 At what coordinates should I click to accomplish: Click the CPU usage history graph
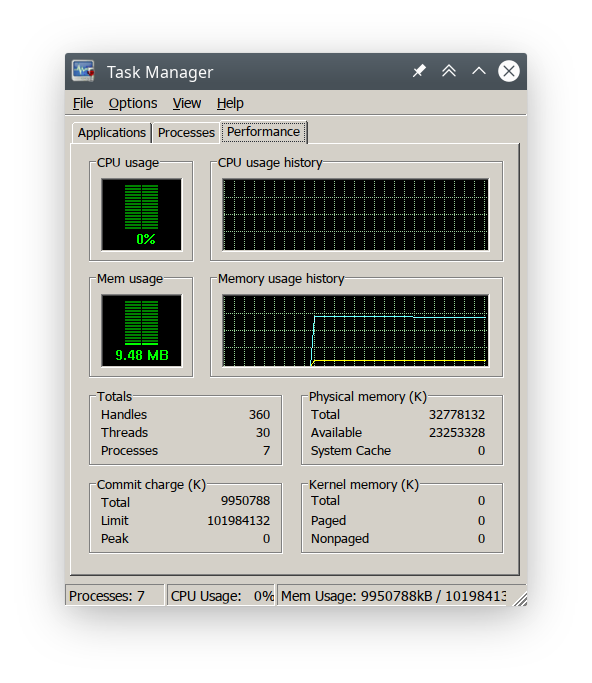tap(355, 215)
